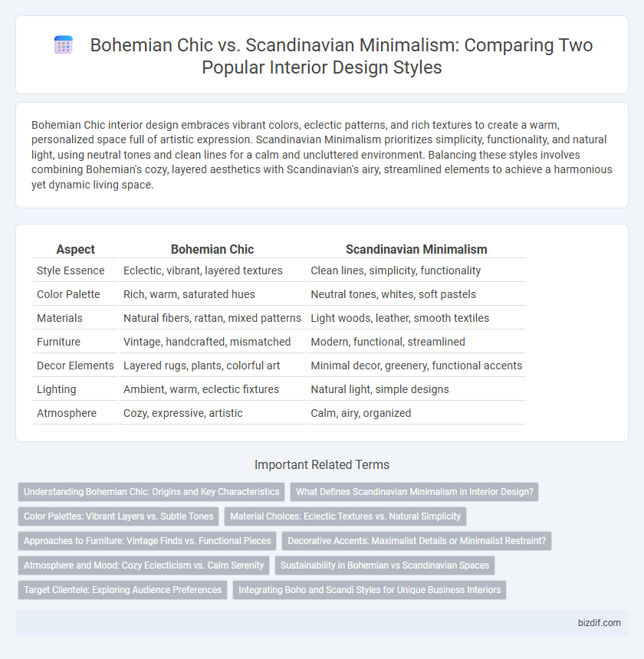644x659 pixels.
Task: Select the Color Palette table row label
Action: point(68,294)
